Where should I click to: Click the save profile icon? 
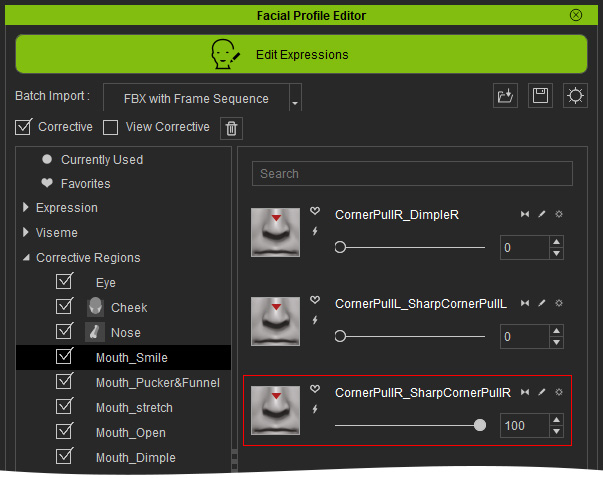click(540, 96)
